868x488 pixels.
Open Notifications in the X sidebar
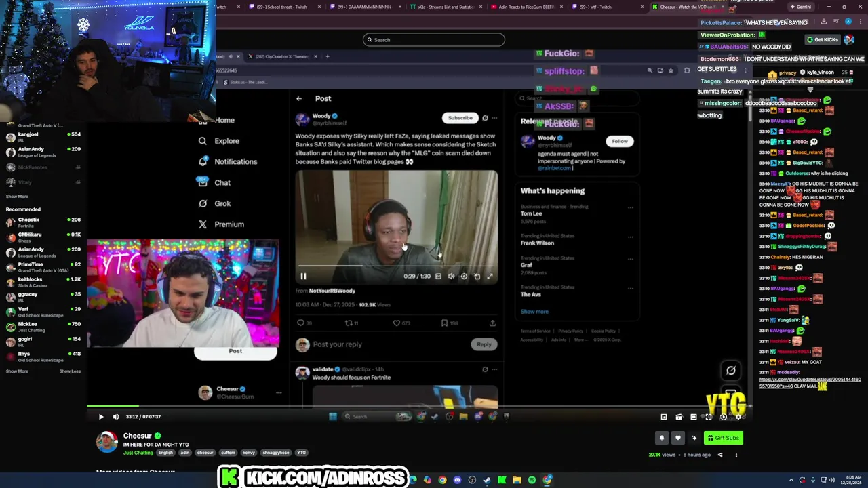pyautogui.click(x=227, y=162)
